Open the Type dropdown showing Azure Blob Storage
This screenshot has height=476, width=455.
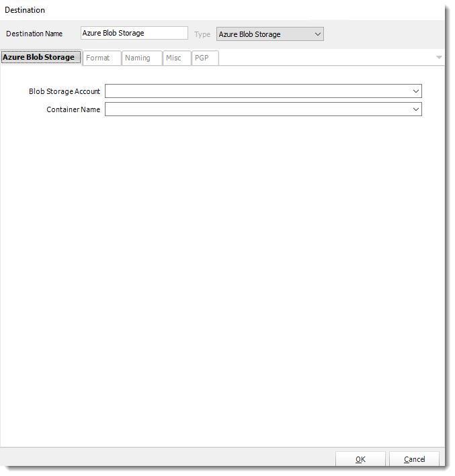pyautogui.click(x=270, y=34)
